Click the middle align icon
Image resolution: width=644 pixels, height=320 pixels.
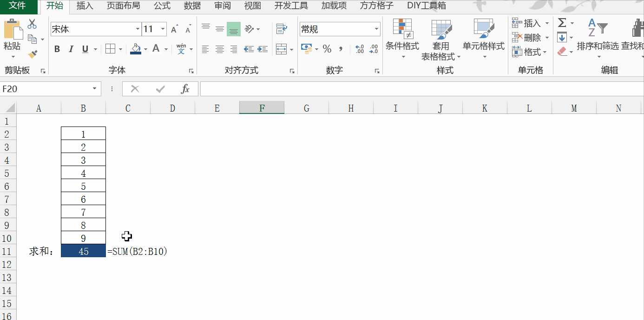click(x=220, y=29)
